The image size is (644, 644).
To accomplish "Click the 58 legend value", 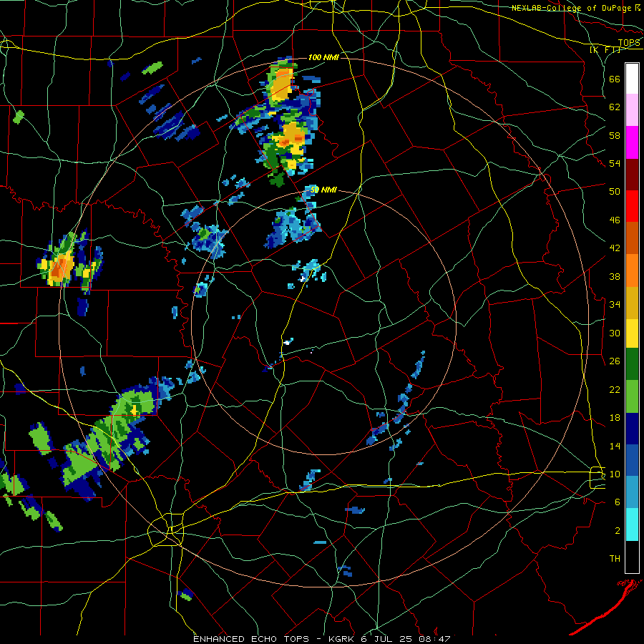I will [615, 135].
